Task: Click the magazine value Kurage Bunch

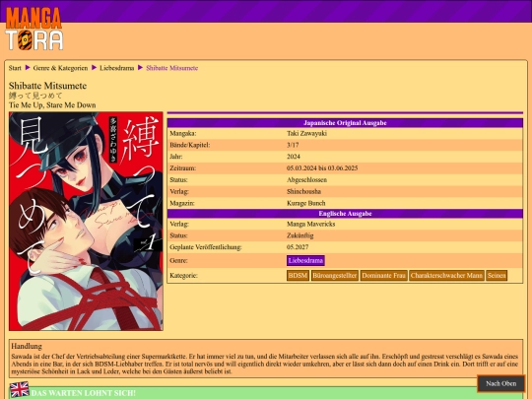Action: pos(306,203)
